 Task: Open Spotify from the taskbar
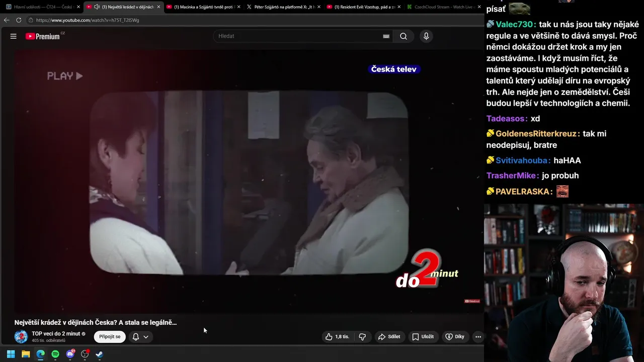(x=55, y=354)
